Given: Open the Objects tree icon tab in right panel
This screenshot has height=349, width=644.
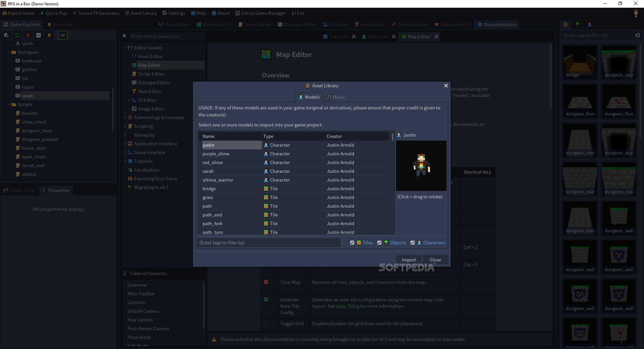Looking at the screenshot, I should (x=578, y=24).
